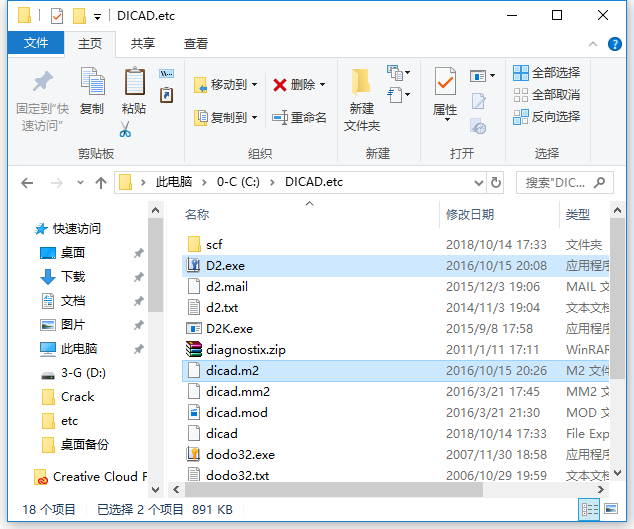Screen dimensions: 634x529
Task: Open 文档 in navigation pane
Action: (x=73, y=301)
